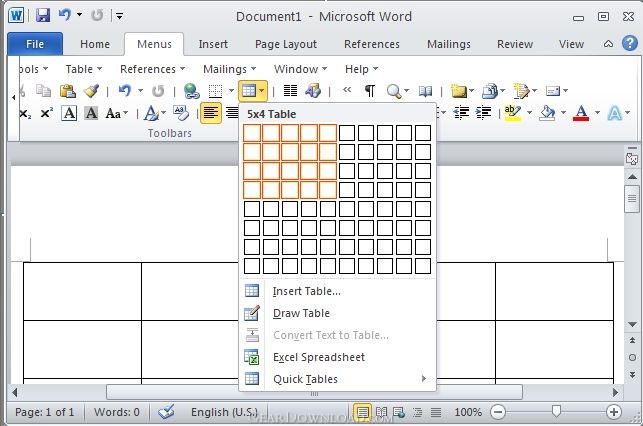This screenshot has height=426, width=643.
Task: Open the Window menu dropdown
Action: coord(300,69)
